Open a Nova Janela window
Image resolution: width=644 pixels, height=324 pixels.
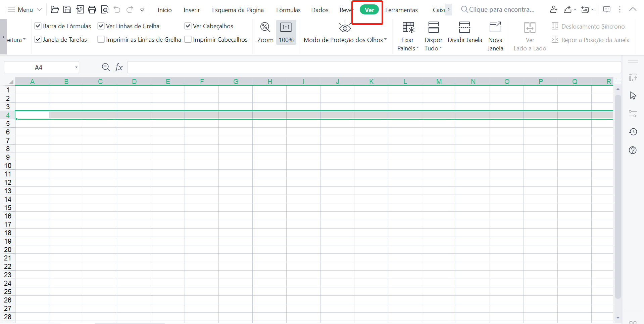coord(495,27)
